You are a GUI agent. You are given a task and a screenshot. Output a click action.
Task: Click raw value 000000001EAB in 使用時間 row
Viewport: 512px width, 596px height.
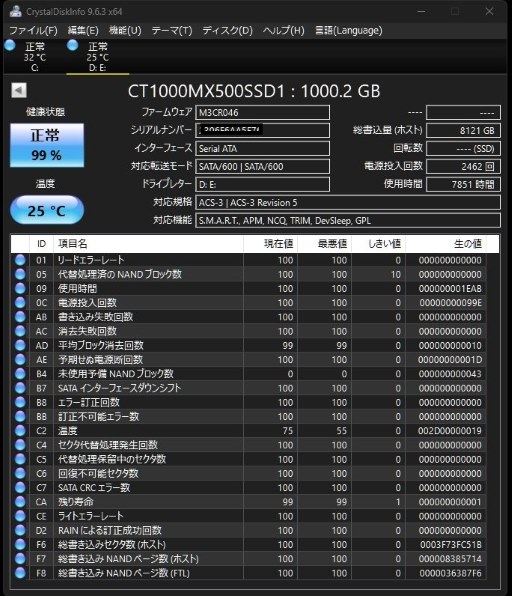coord(450,288)
